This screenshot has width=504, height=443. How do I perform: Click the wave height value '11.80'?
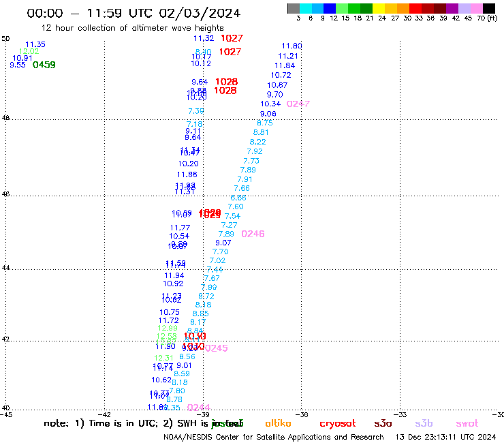[x=292, y=46]
